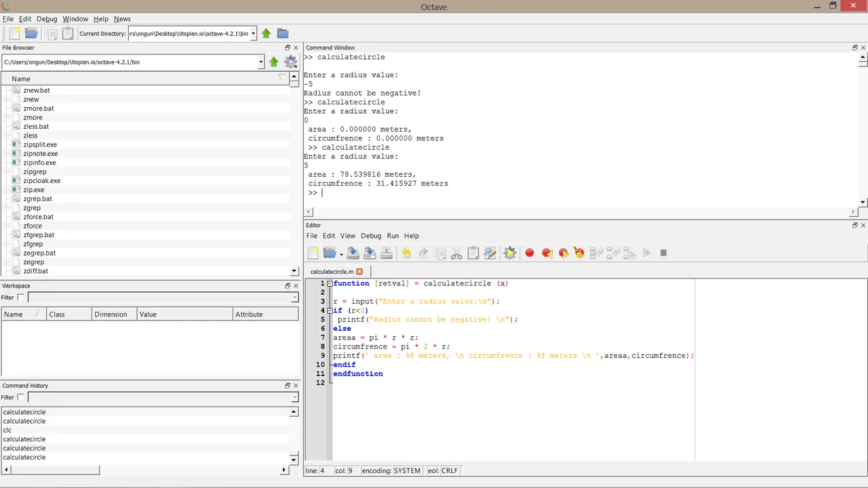Image resolution: width=868 pixels, height=488 pixels.
Task: Undock the Command Window panel
Action: click(855, 47)
